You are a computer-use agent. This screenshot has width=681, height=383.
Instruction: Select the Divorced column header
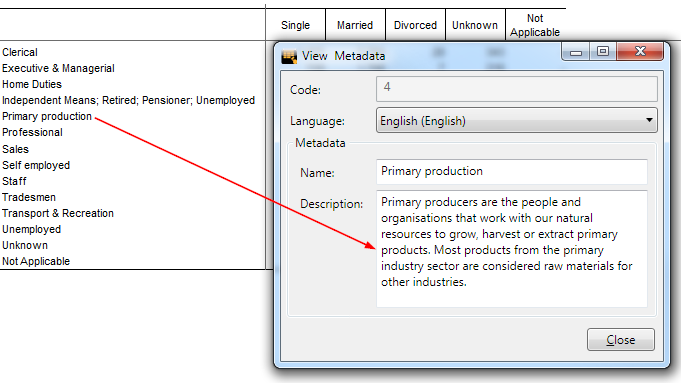[415, 25]
